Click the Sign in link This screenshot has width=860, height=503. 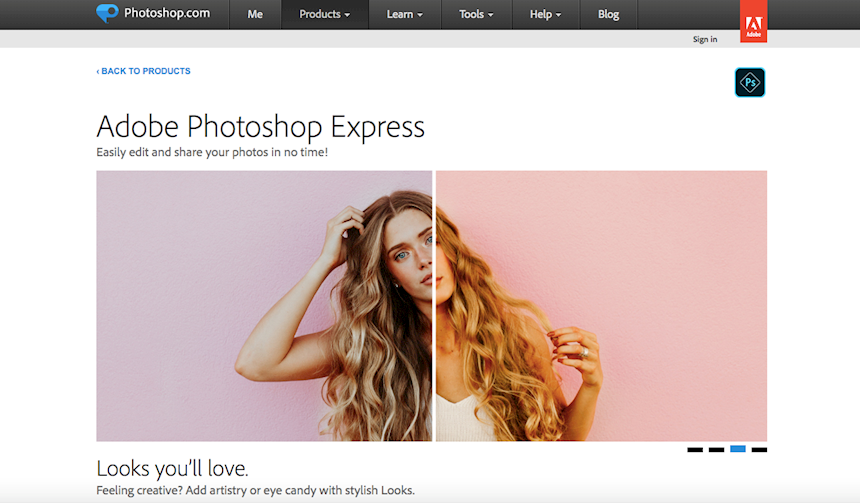pos(705,39)
